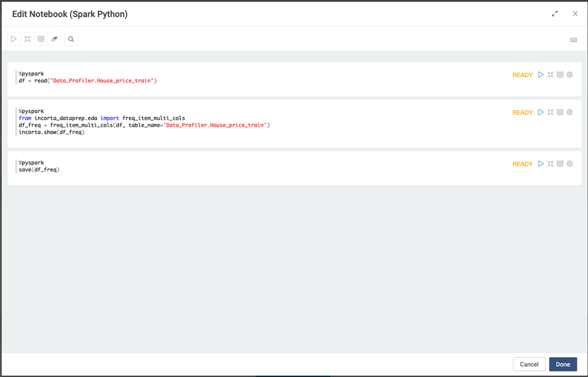The height and width of the screenshot is (377, 588).
Task: Run the freq_item_multi_cols paragraph
Action: pyautogui.click(x=541, y=112)
